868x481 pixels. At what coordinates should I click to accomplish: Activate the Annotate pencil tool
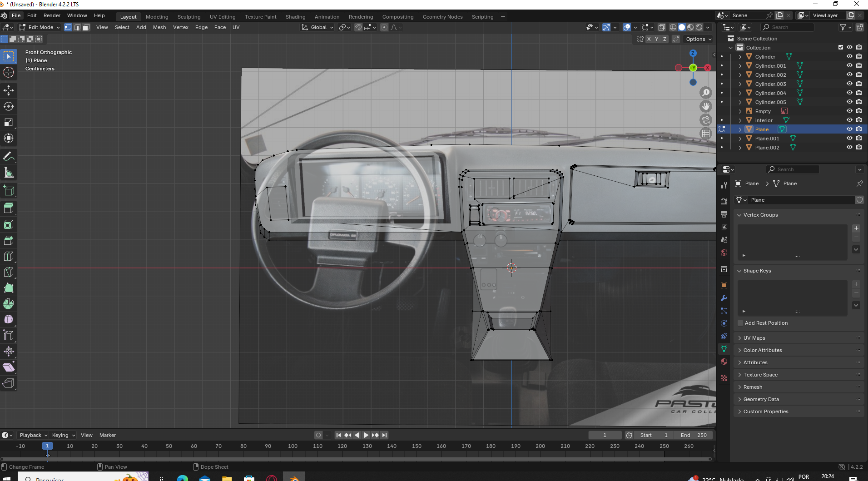pyautogui.click(x=9, y=157)
